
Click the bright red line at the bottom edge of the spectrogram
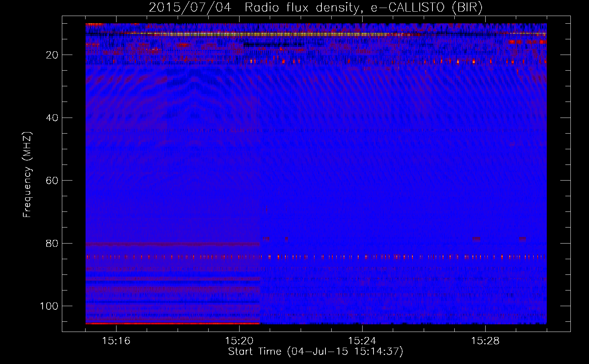click(x=173, y=323)
